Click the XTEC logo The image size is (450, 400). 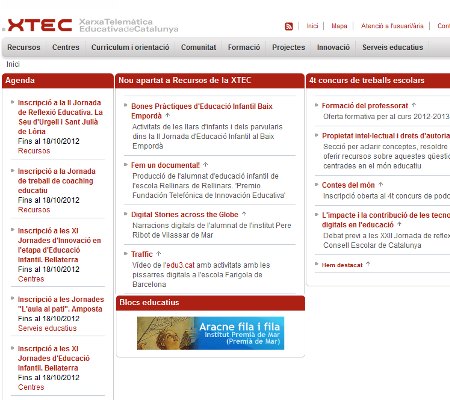coord(40,25)
